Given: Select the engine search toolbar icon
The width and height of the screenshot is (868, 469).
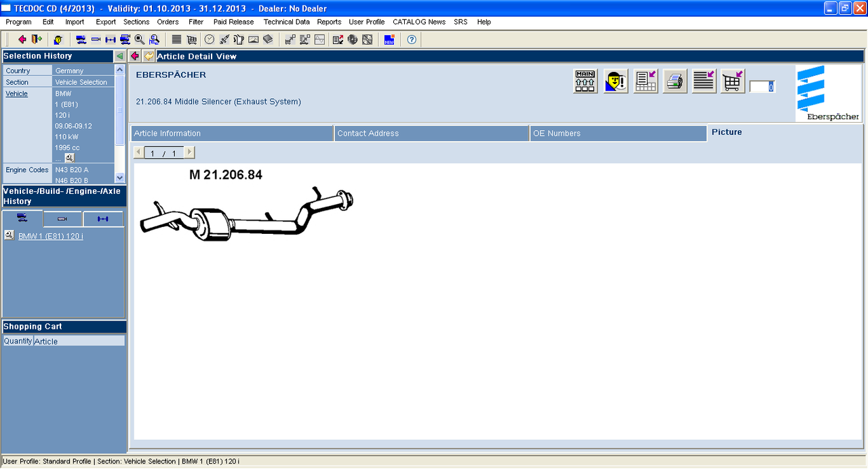Looking at the screenshot, I should 96,39.
